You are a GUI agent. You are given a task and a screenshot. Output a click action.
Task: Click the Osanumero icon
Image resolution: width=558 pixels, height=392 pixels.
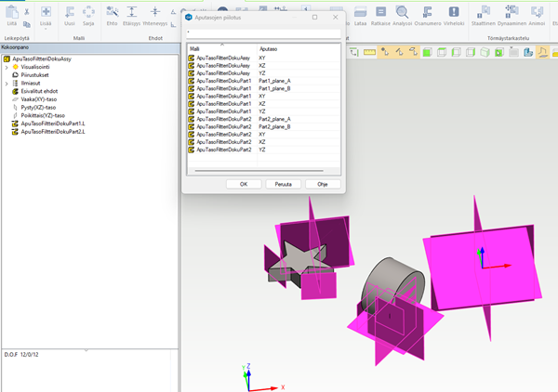tap(429, 12)
